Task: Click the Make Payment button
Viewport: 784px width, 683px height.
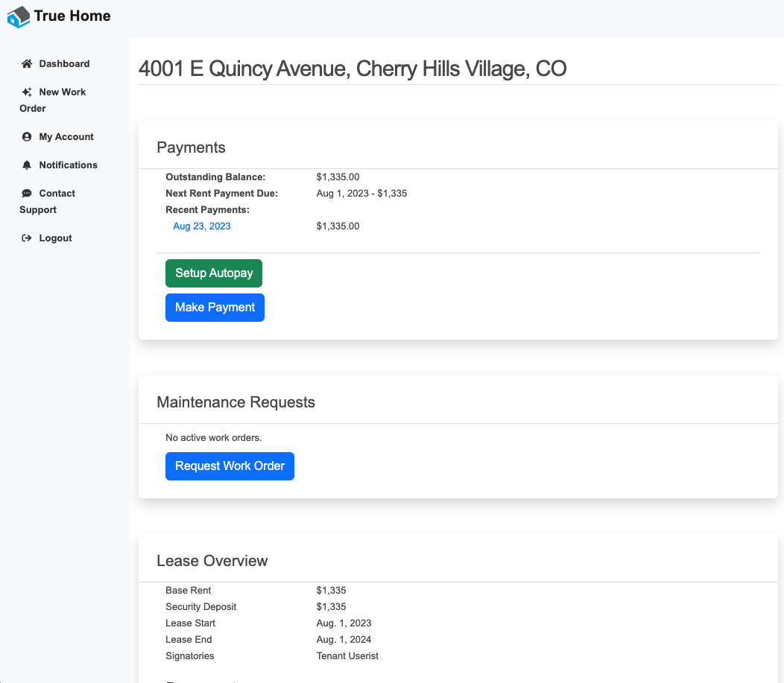Action: point(215,308)
